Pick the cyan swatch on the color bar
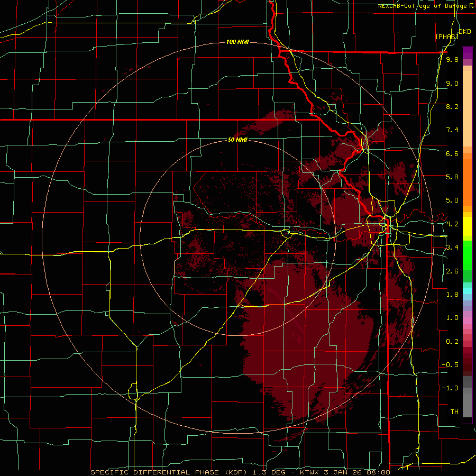The width and height of the screenshot is (476, 476). 467,291
